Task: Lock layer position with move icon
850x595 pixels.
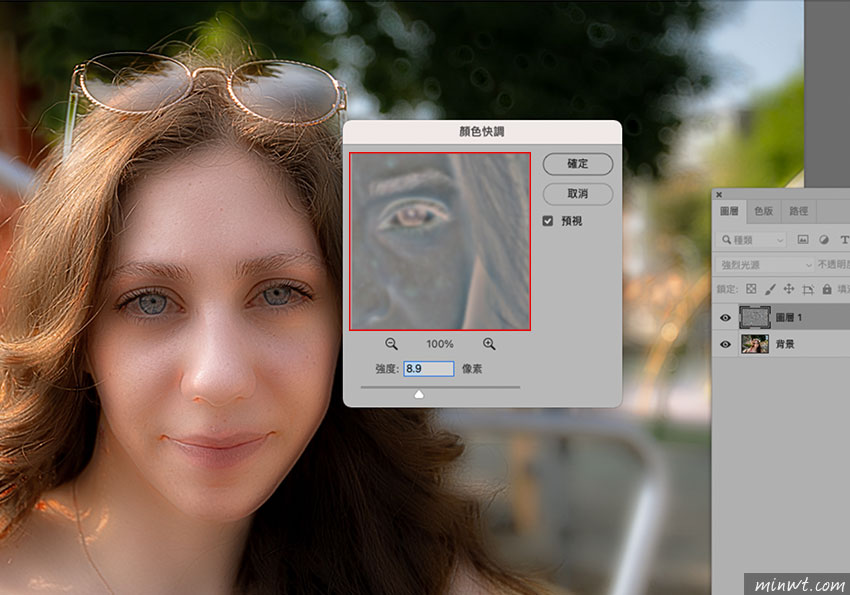Action: 789,289
